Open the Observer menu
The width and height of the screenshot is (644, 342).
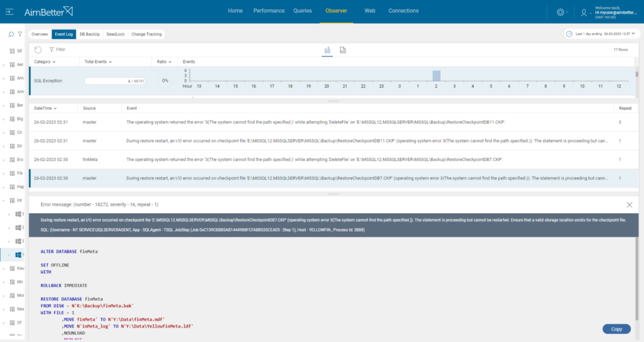[x=336, y=11]
